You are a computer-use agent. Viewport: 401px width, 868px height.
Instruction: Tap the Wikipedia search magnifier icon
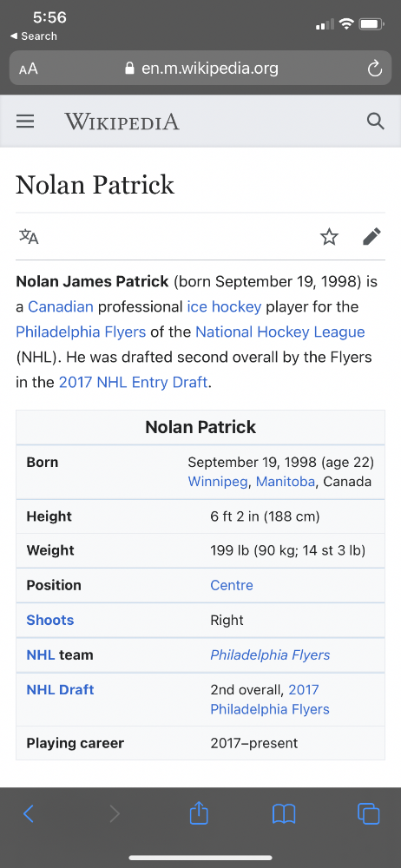pos(376,122)
